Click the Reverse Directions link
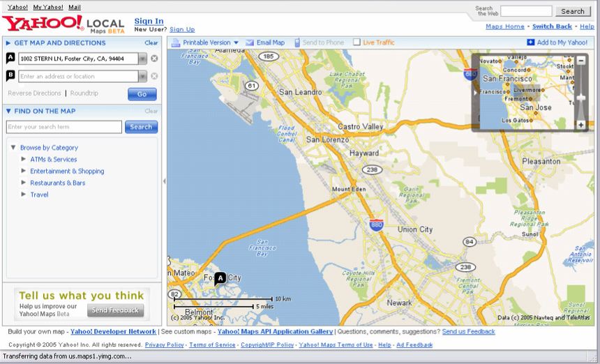600x364 pixels. tap(34, 93)
